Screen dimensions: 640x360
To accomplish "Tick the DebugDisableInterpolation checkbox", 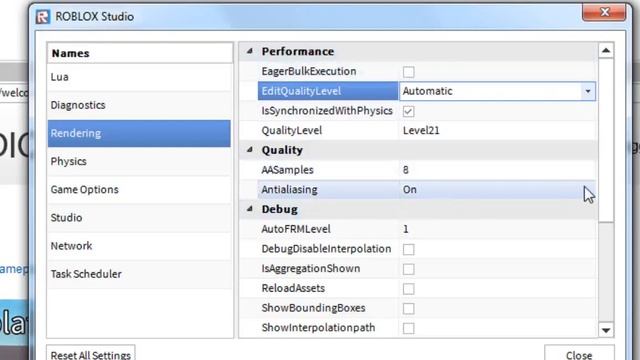I will 409,249.
